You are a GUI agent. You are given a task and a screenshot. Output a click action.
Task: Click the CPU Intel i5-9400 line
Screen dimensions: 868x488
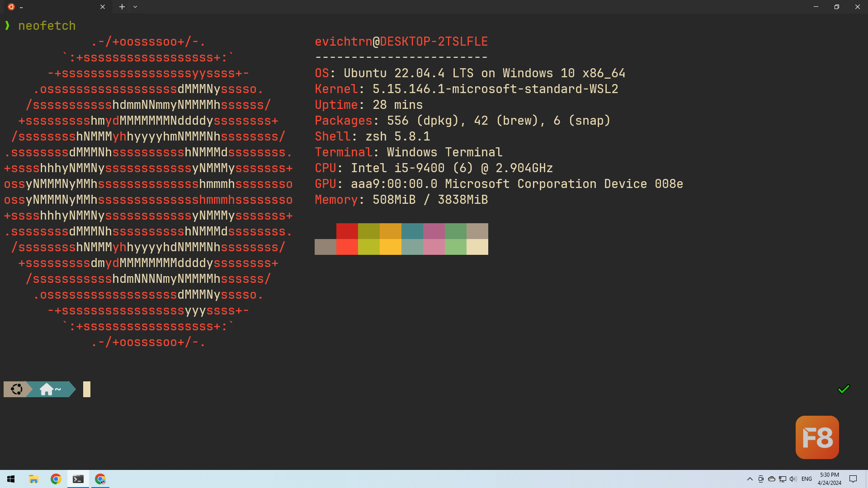[434, 168]
